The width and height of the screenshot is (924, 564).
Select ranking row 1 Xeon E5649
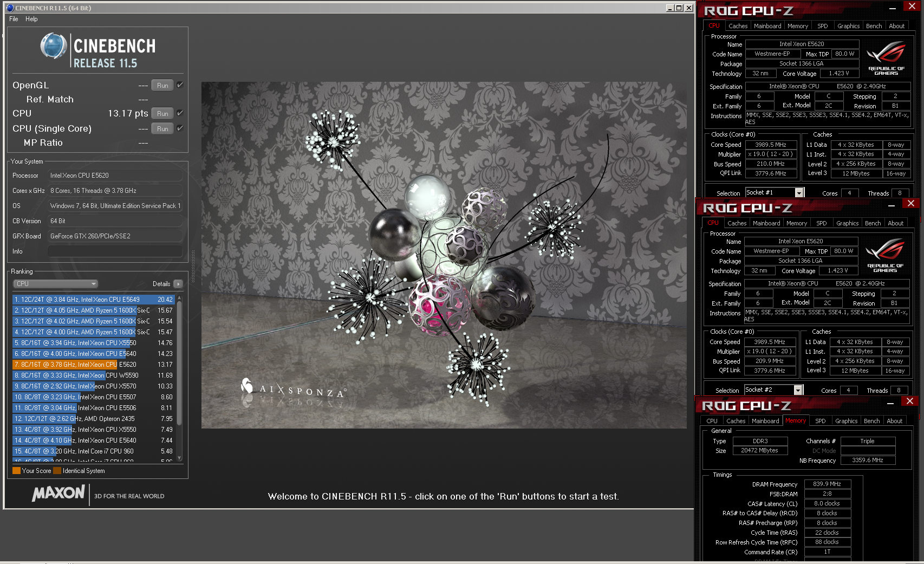[93, 300]
